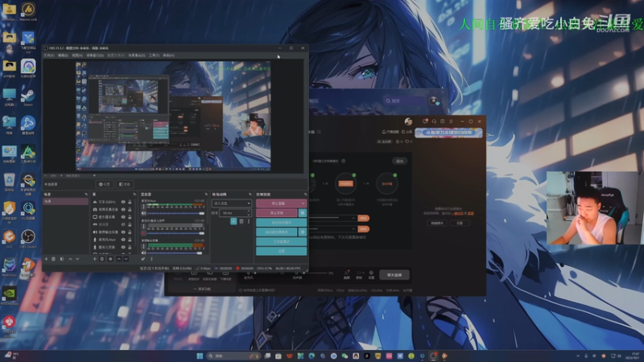Lock the text (GDI+) source
Viewport: 644px width, 362px height.
tap(130, 202)
